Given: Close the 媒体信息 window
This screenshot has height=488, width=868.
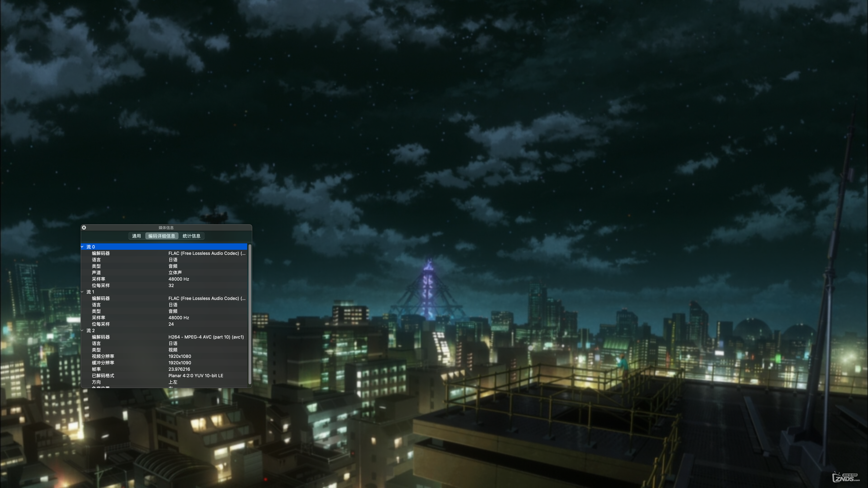Looking at the screenshot, I should (84, 228).
